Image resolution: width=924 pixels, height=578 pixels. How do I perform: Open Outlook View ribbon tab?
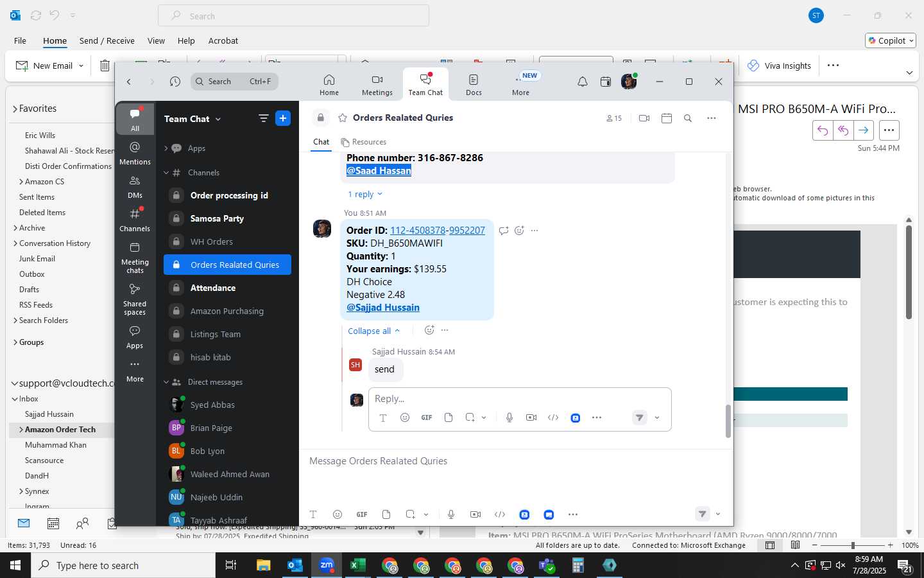pos(156,40)
